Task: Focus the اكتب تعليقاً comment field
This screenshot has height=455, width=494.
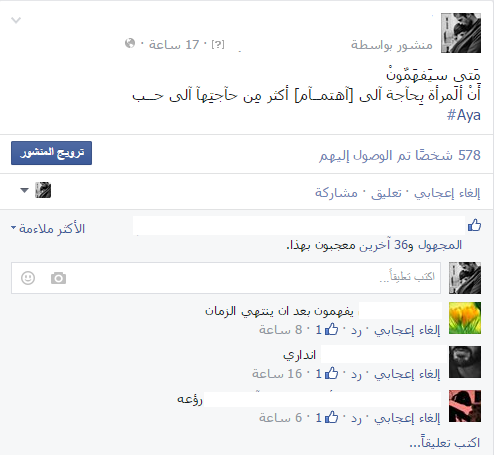Action: click(x=226, y=278)
